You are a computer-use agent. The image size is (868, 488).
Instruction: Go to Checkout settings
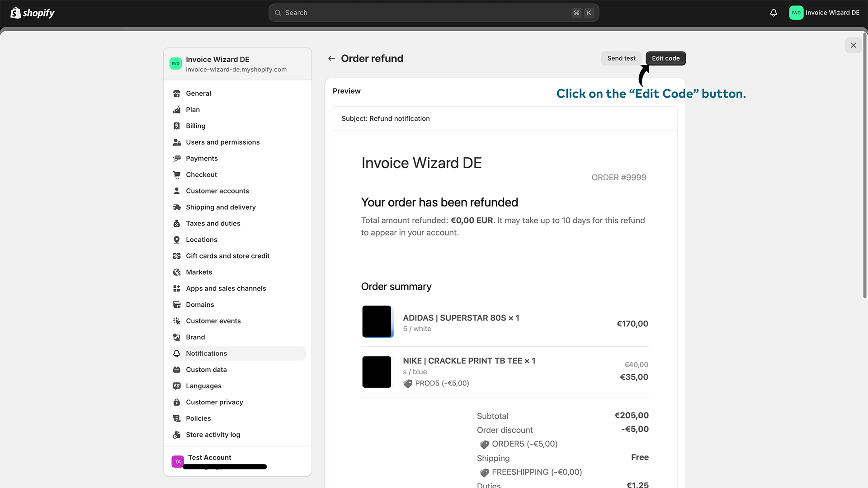coord(237,175)
